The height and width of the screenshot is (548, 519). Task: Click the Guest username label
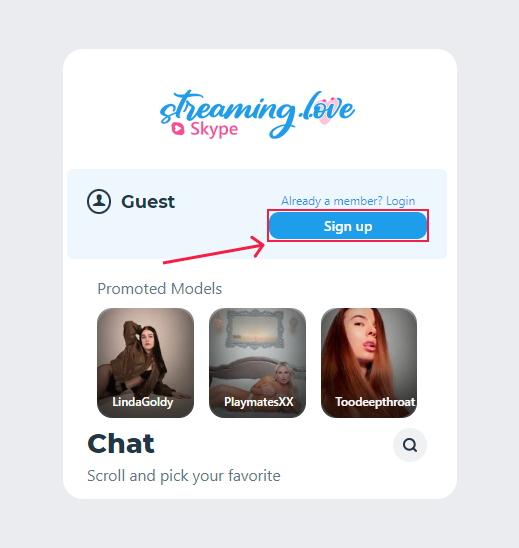tap(148, 202)
